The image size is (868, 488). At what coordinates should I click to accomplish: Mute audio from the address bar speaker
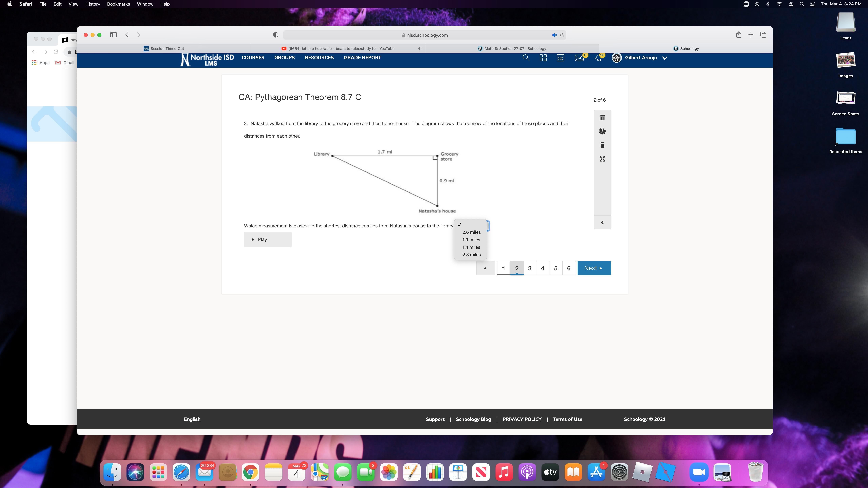[x=554, y=35]
